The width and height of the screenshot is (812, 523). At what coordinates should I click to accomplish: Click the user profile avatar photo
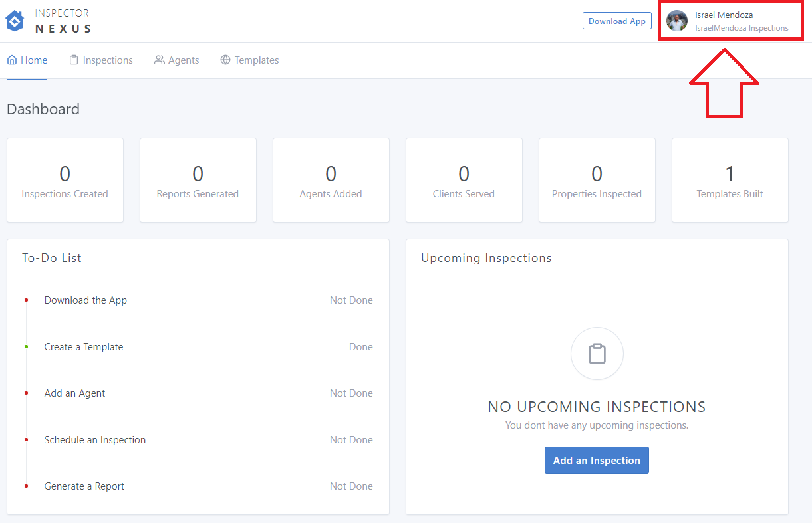tap(677, 21)
